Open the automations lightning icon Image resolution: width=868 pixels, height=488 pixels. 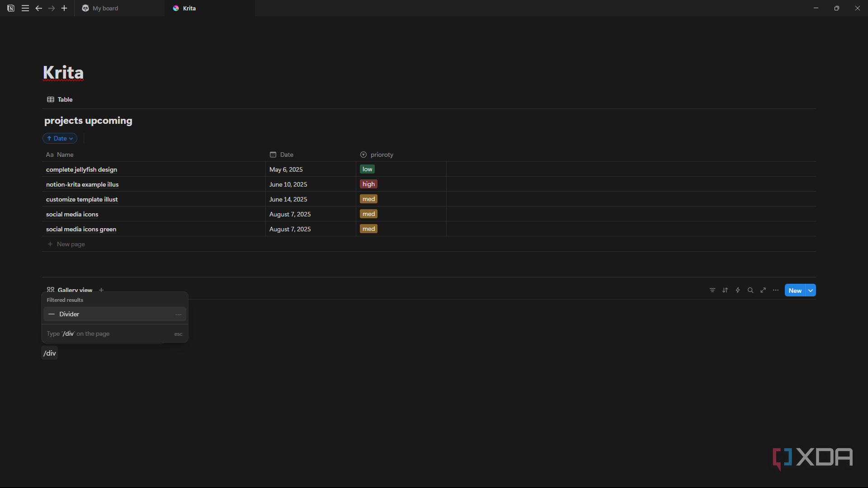[x=738, y=290]
